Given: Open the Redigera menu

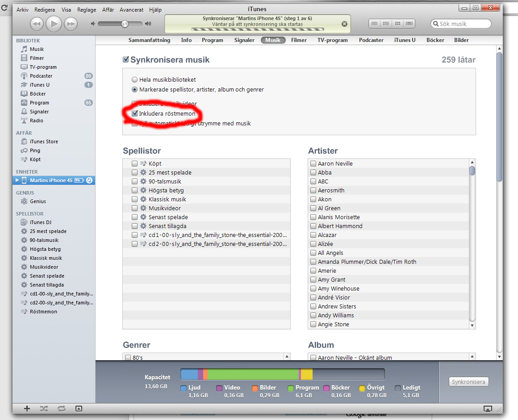Looking at the screenshot, I should 45,9.
